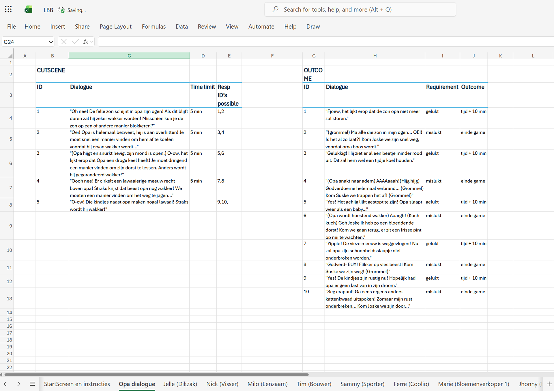554x392 pixels.
Task: Click the cancel formula X icon
Action: (64, 42)
